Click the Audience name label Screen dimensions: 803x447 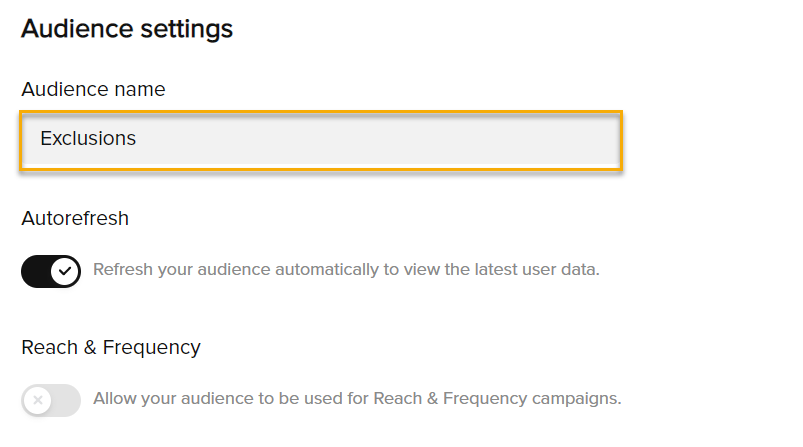(x=93, y=89)
